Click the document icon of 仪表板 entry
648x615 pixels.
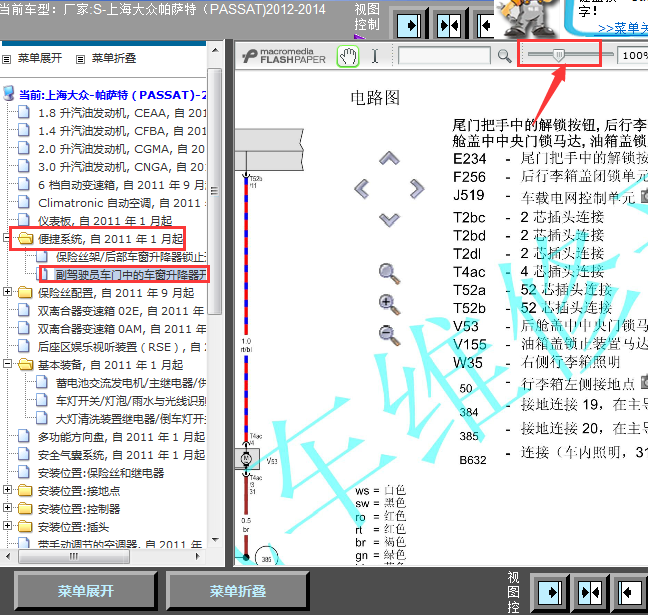pyautogui.click(x=24, y=220)
